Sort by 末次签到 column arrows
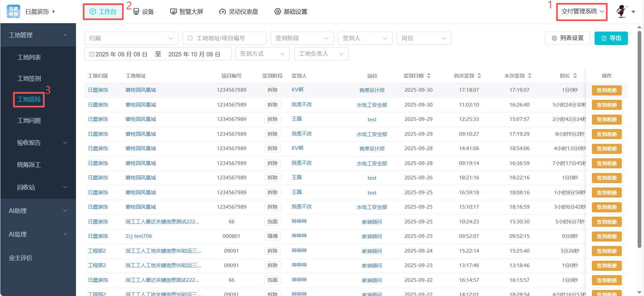This screenshot has width=644, height=296. coord(530,76)
